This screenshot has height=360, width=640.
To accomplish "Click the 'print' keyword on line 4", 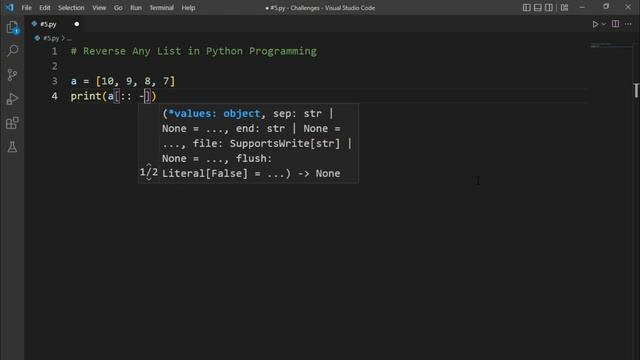I will click(x=86, y=96).
